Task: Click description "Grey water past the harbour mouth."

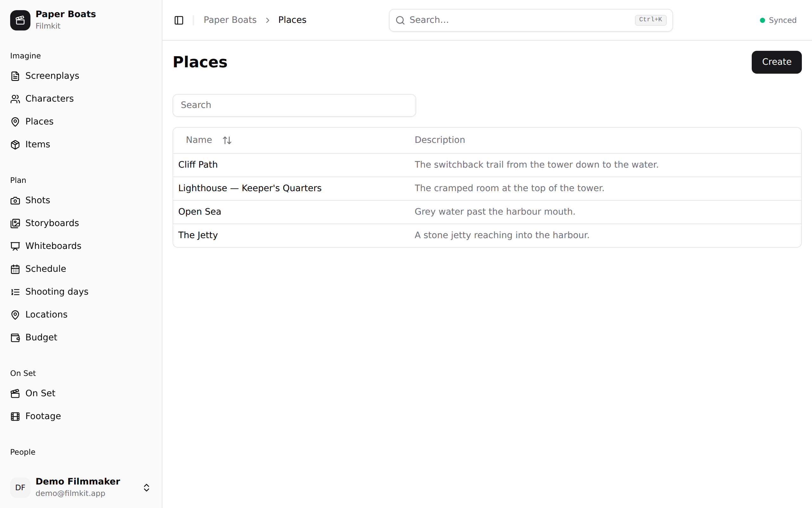Action: click(x=495, y=212)
